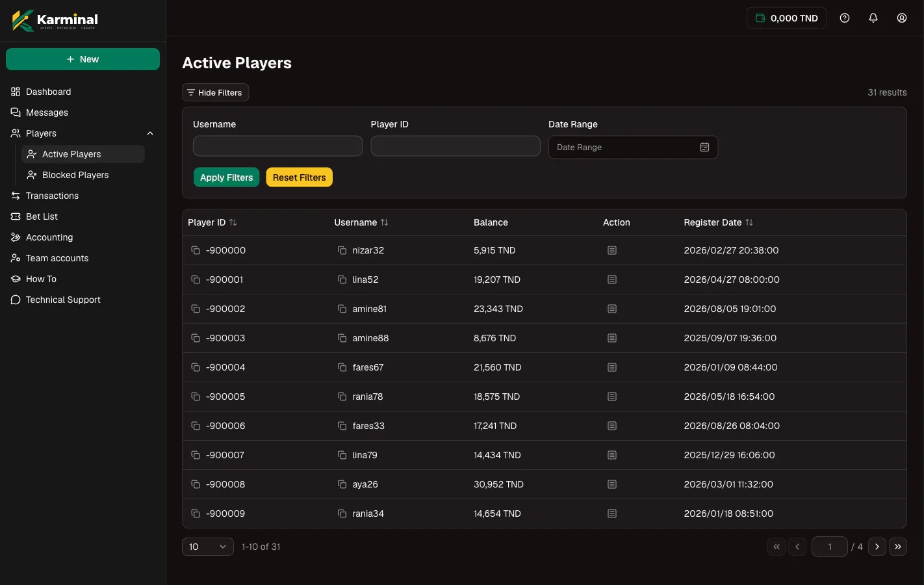Select Blocked Players submenu item

83,175
